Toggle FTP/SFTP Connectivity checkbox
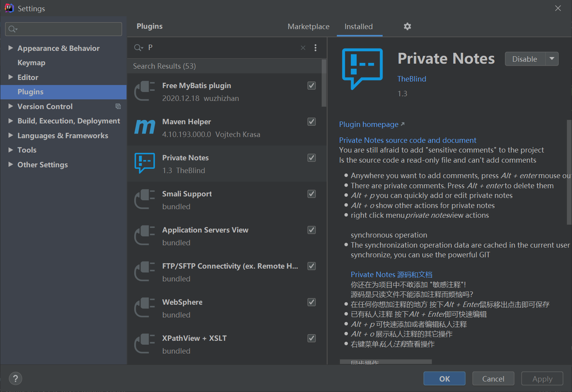The height and width of the screenshot is (392, 572). coord(312,266)
